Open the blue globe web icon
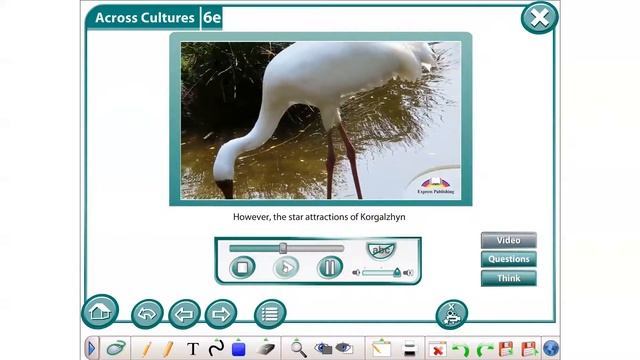Screen dimensions: 640x360 [x=551, y=349]
